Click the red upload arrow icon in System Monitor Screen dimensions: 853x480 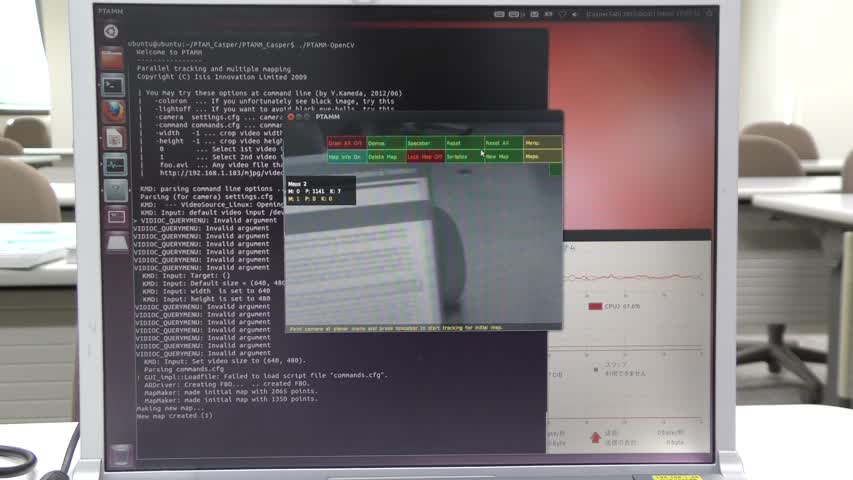[x=595, y=437]
